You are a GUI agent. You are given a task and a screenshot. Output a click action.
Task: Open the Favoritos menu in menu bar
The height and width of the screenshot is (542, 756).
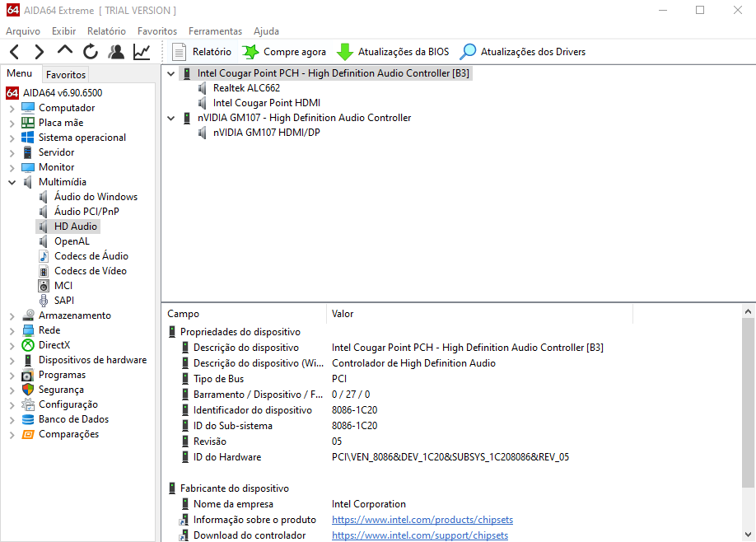pyautogui.click(x=157, y=30)
